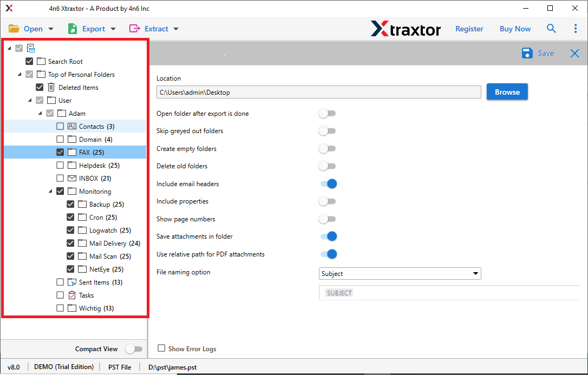Click the three-dot options menu icon
This screenshot has width=588, height=375.
pos(576,28)
